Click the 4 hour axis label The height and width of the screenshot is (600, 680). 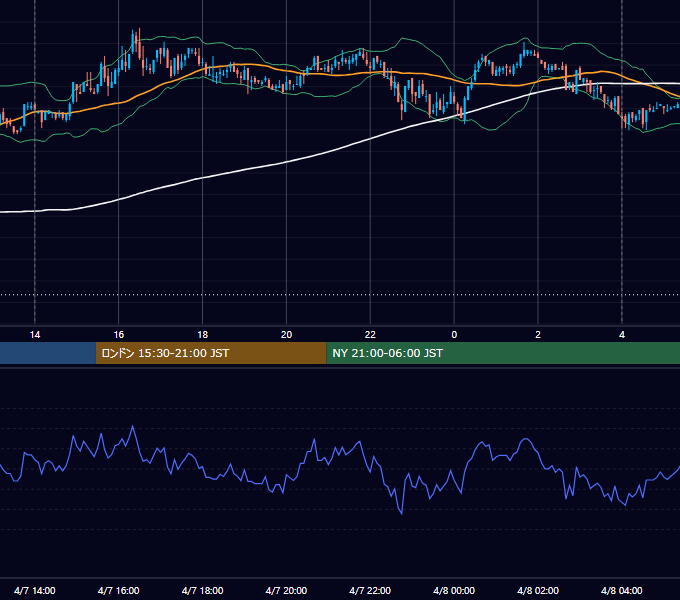(622, 335)
